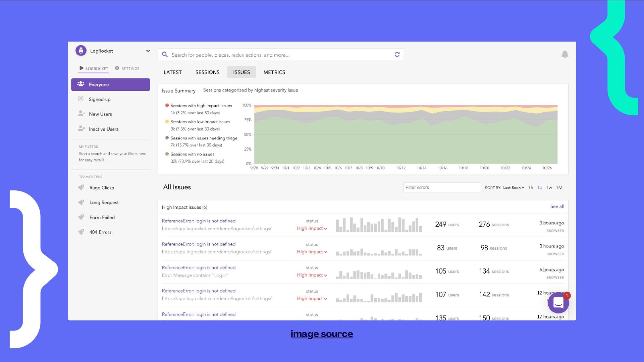Click the '276 sessions' count
Viewport: 644px width, 362px height.
(x=494, y=224)
